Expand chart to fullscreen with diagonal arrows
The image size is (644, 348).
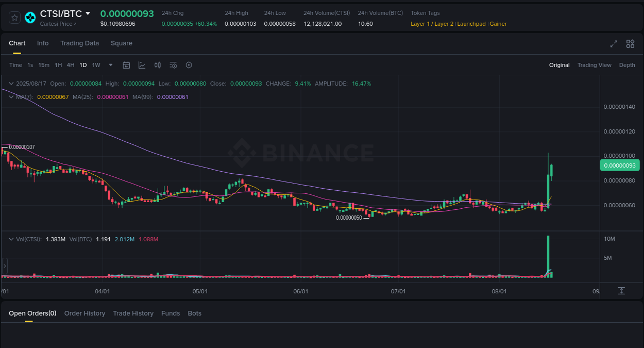click(613, 44)
